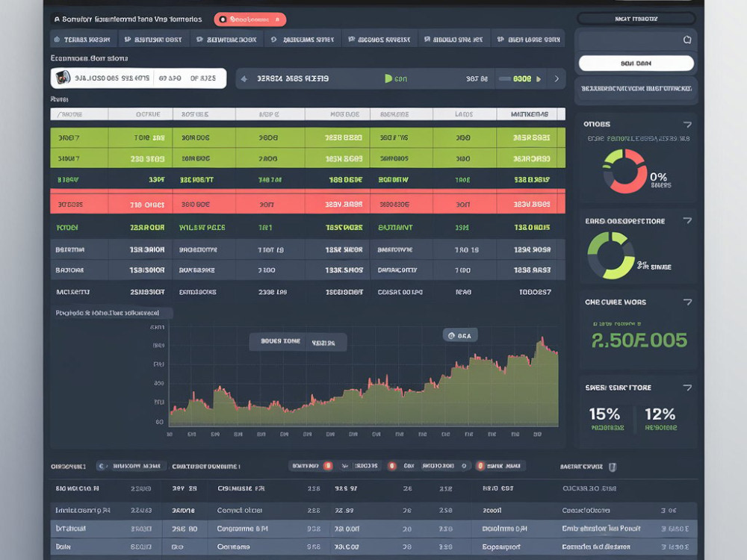The height and width of the screenshot is (560, 747).
Task: Click the right chevron at the end of the dark bar
Action: [x=557, y=78]
